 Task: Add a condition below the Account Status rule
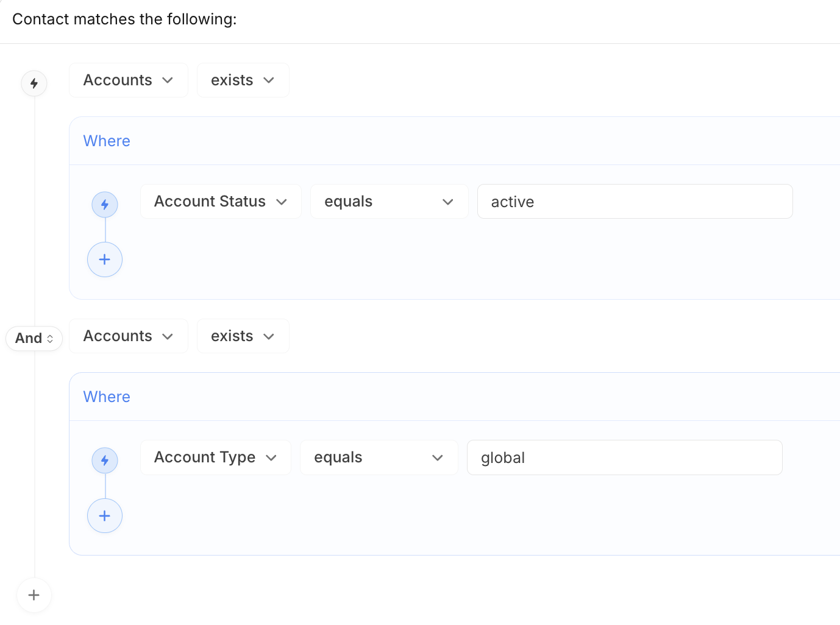point(105,260)
